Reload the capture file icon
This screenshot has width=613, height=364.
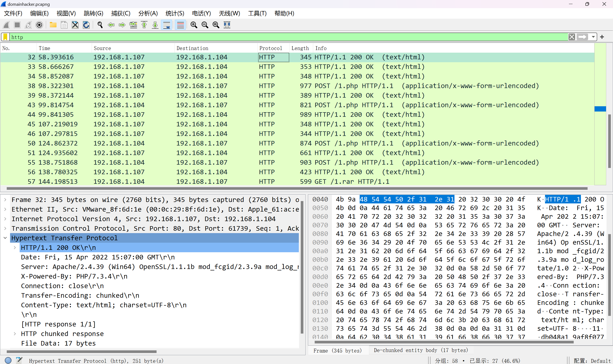click(x=86, y=25)
